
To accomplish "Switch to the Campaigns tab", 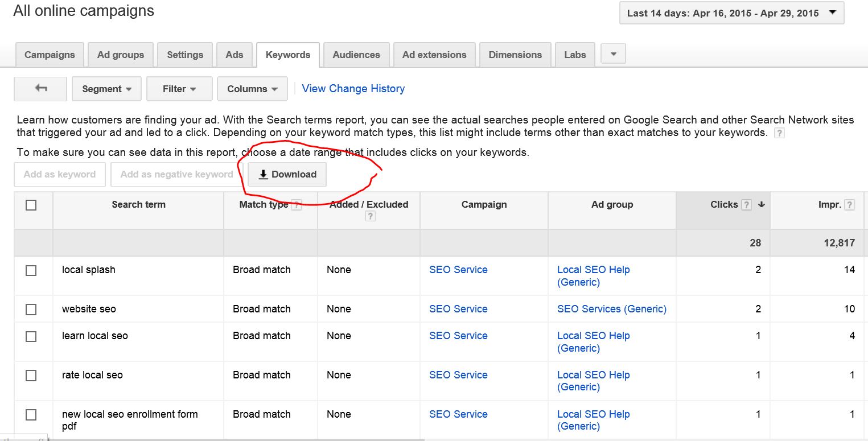I will click(50, 55).
